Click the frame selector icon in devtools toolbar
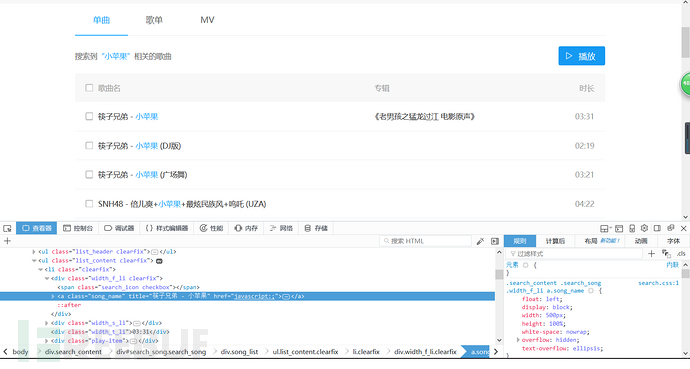The width and height of the screenshot is (690, 369). click(x=606, y=228)
